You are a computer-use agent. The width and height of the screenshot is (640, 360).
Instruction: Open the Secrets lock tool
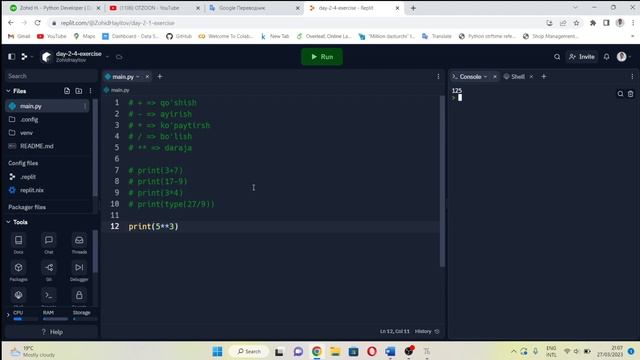click(x=79, y=296)
